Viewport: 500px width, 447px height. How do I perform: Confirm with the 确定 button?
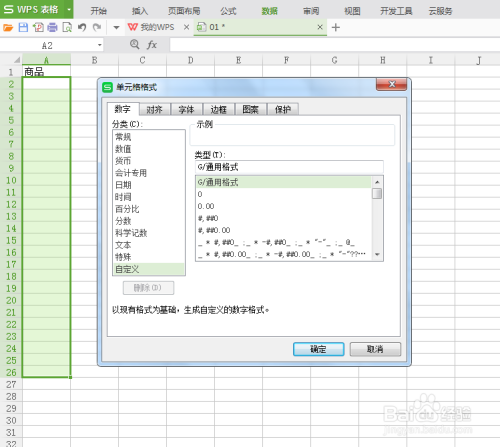click(x=319, y=349)
